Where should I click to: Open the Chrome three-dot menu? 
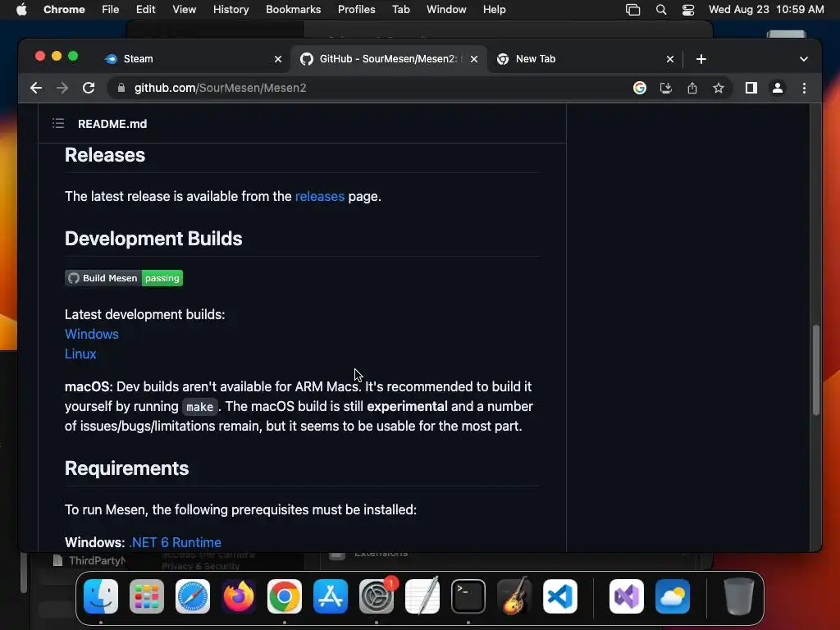804,88
